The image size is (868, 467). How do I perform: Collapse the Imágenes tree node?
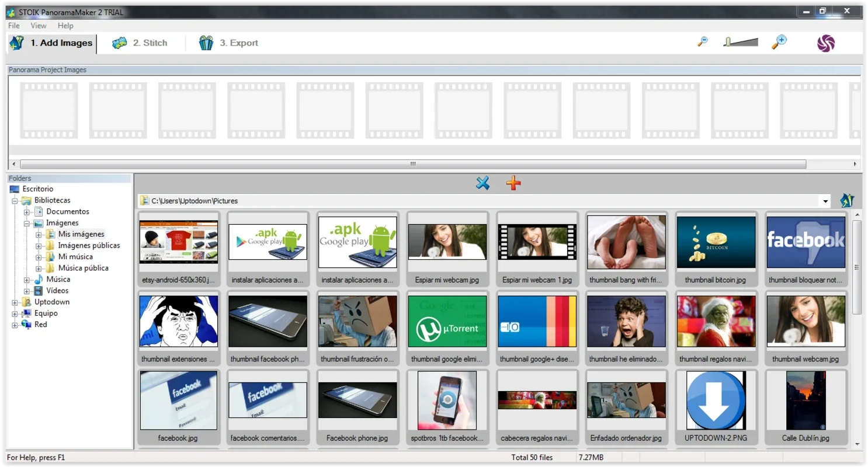[x=27, y=223]
